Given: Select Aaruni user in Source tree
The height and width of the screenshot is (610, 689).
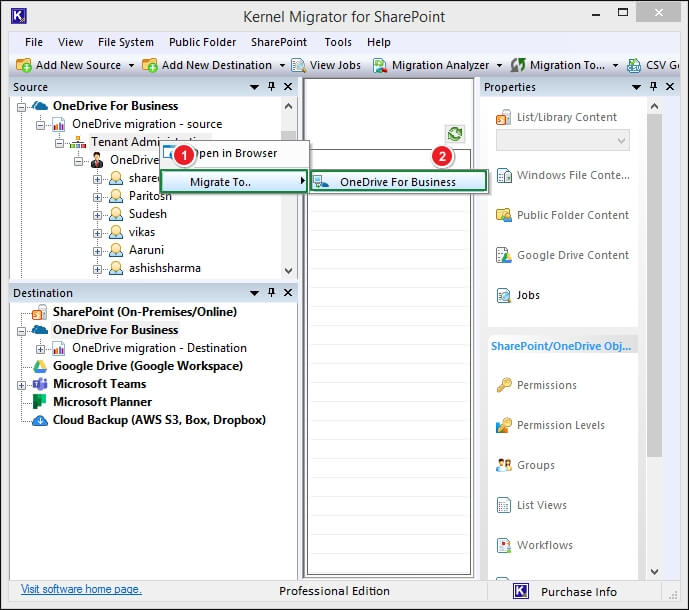Looking at the screenshot, I should point(146,250).
